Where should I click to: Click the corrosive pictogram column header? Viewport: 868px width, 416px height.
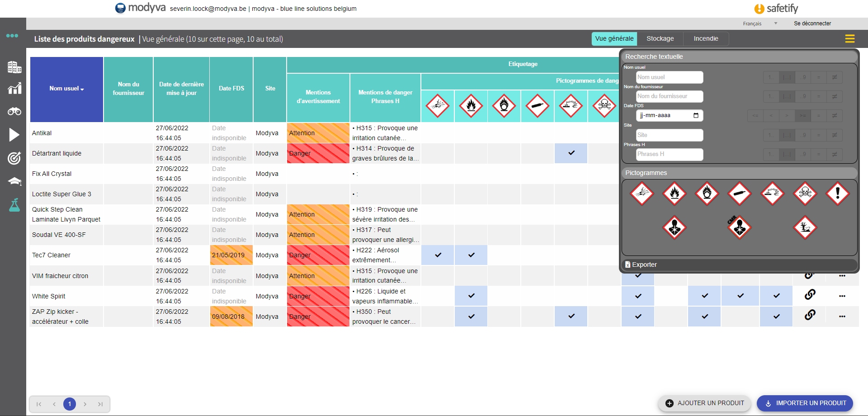(x=571, y=106)
